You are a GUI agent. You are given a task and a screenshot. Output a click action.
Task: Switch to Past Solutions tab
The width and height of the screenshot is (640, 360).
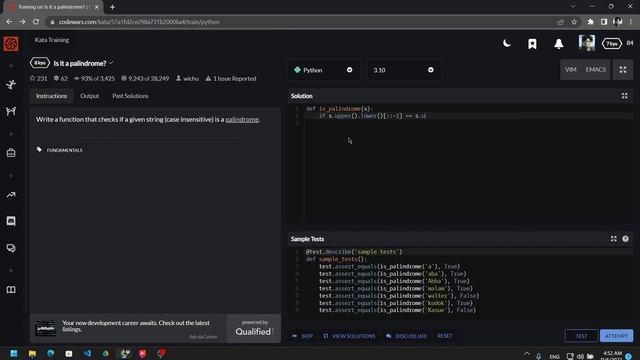[x=130, y=96]
